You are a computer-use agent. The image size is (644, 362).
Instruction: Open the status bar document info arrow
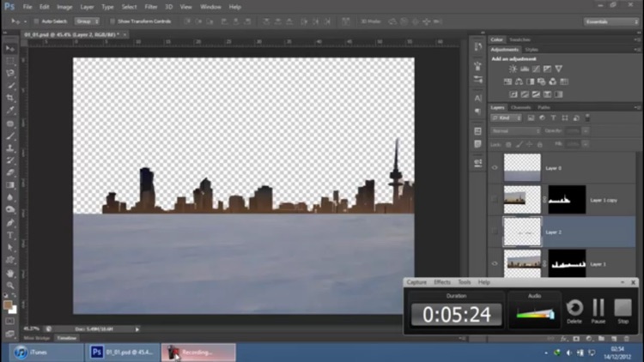137,329
